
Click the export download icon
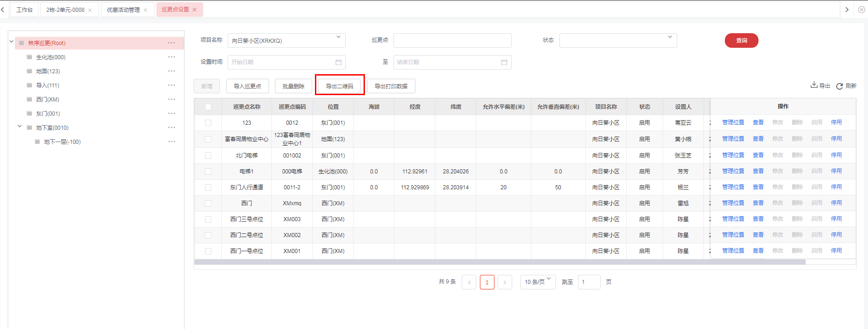coord(814,85)
